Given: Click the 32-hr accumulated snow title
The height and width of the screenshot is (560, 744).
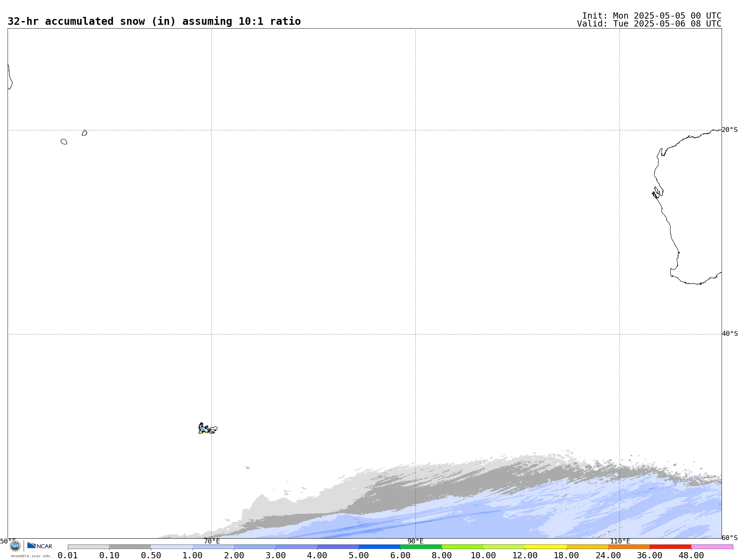Looking at the screenshot, I should click(x=154, y=21).
